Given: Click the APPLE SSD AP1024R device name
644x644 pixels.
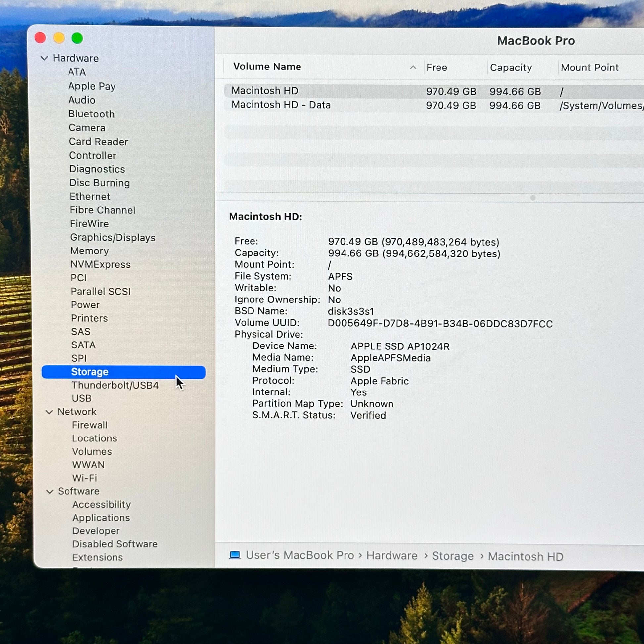Looking at the screenshot, I should point(400,347).
